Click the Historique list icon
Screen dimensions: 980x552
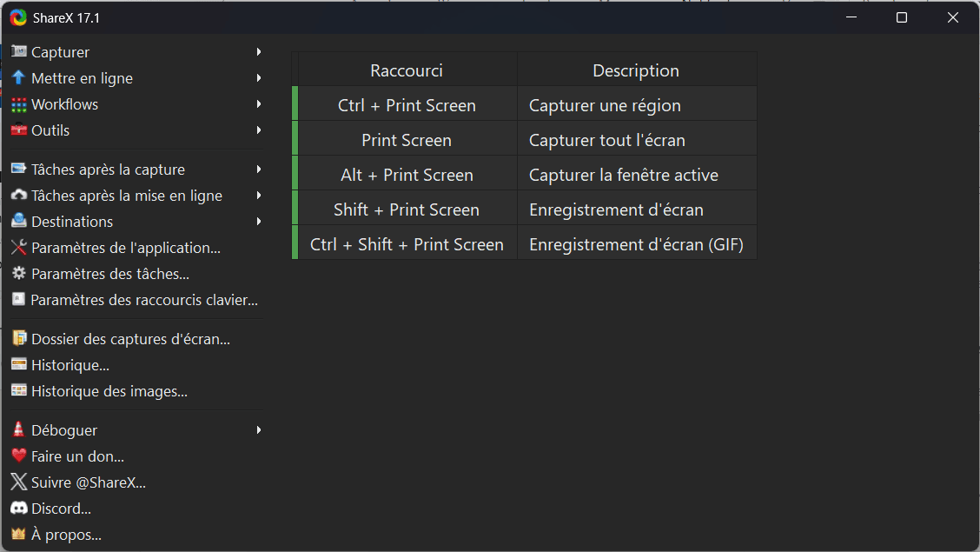pyautogui.click(x=19, y=364)
